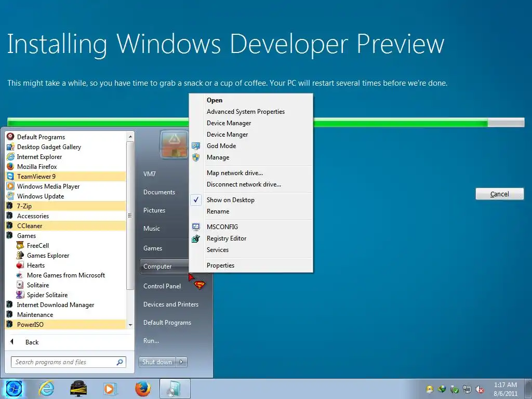Start FreeCell game
Screen dimensions: 532x399
37,245
